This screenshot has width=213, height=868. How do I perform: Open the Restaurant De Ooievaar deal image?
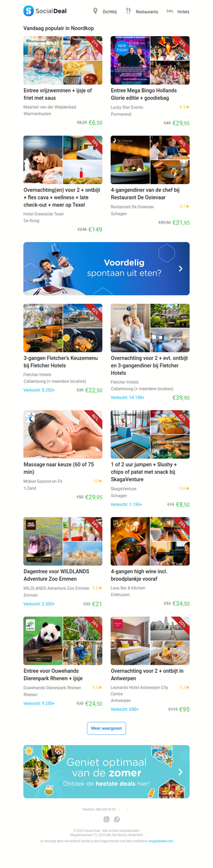point(150,160)
